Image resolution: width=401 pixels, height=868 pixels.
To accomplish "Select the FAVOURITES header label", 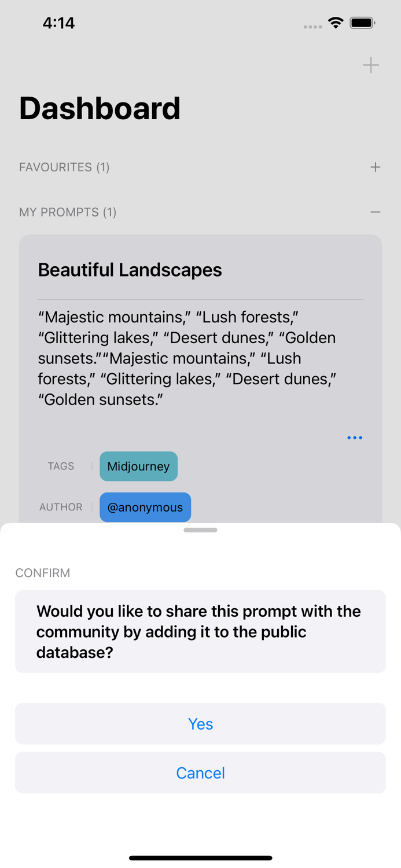I will click(64, 167).
